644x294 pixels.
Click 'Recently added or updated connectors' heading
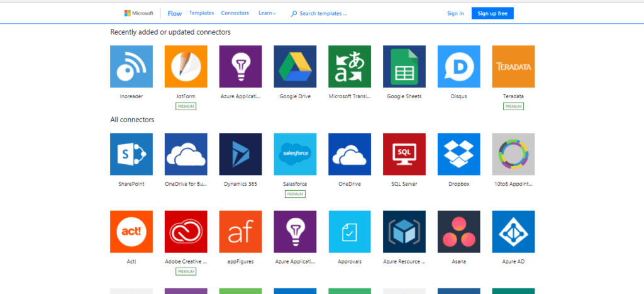point(170,32)
